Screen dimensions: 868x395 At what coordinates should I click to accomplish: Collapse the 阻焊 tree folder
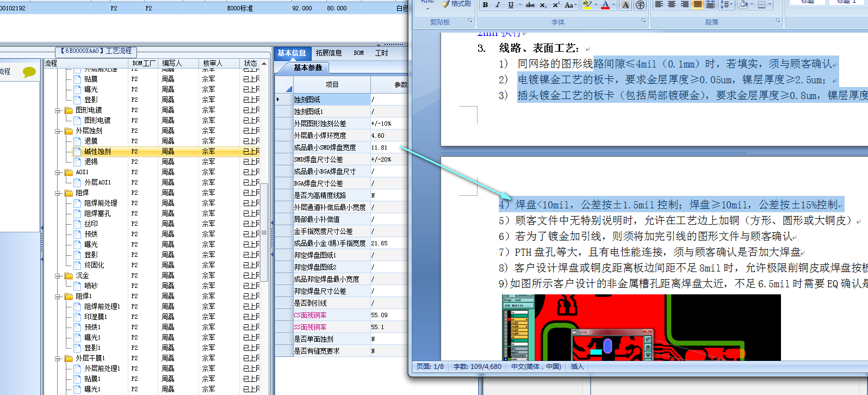pyautogui.click(x=58, y=193)
